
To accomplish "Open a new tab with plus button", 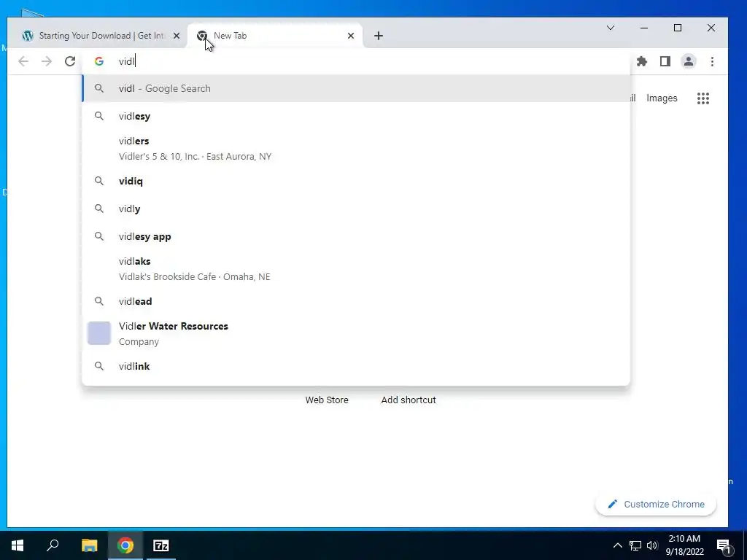I will pyautogui.click(x=379, y=36).
